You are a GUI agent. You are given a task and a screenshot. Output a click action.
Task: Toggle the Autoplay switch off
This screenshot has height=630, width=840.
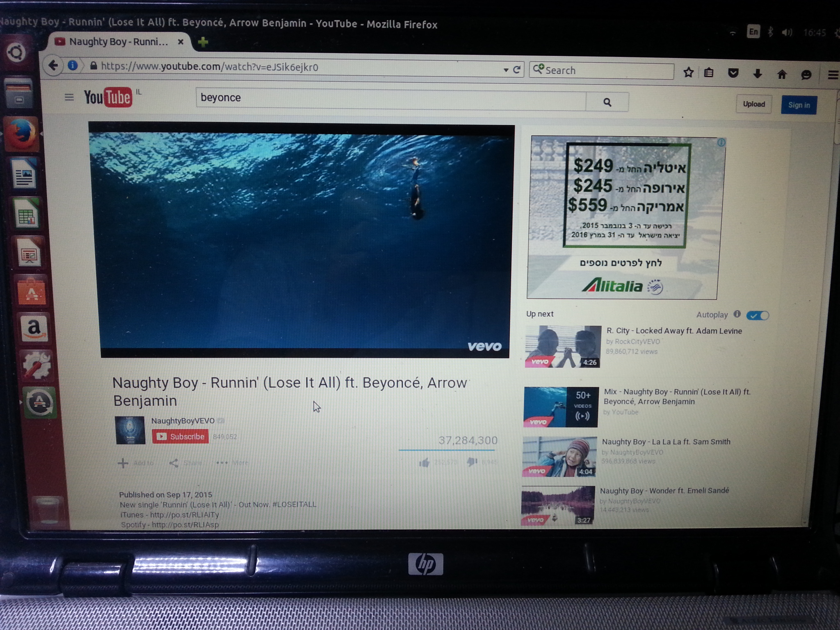pyautogui.click(x=757, y=315)
